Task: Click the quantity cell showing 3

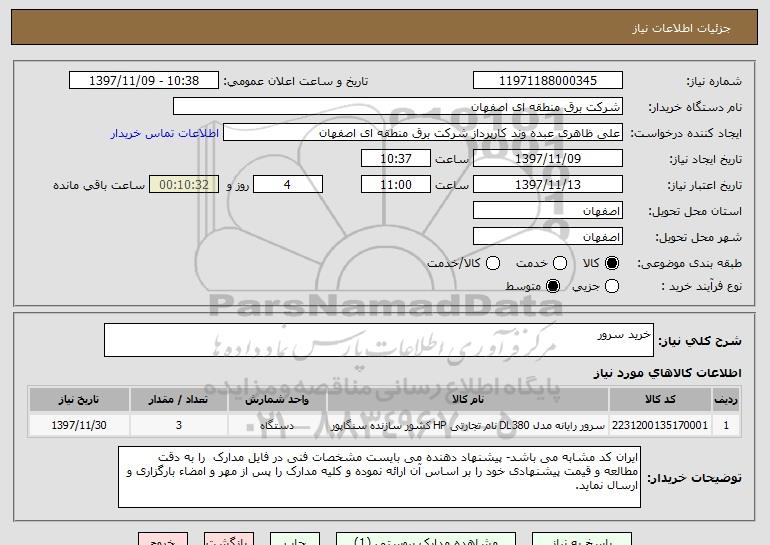Action: [x=179, y=425]
